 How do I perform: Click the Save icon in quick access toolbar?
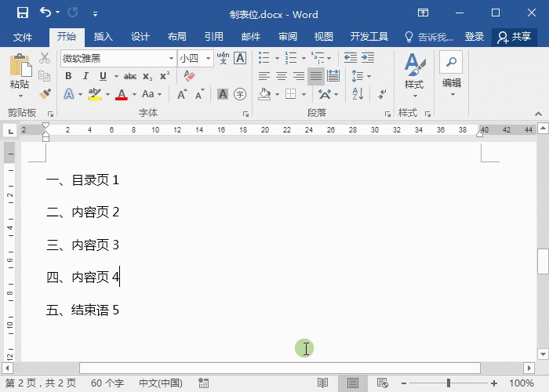[23, 13]
